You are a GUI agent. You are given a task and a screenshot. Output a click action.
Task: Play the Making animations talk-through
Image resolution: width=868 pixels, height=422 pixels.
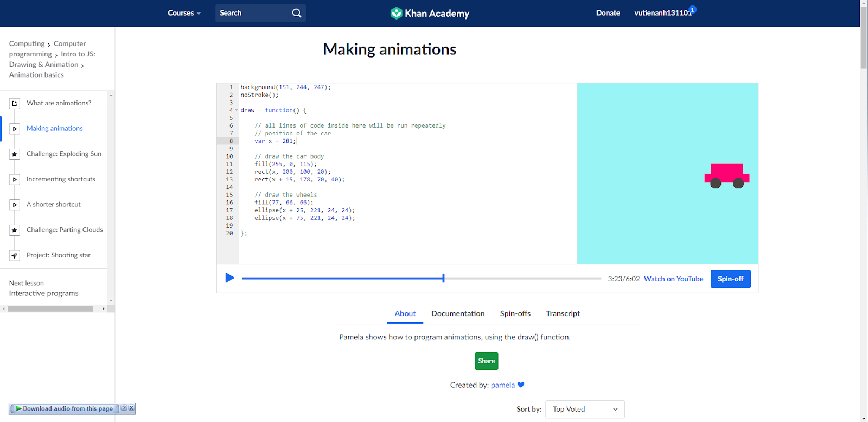229,278
